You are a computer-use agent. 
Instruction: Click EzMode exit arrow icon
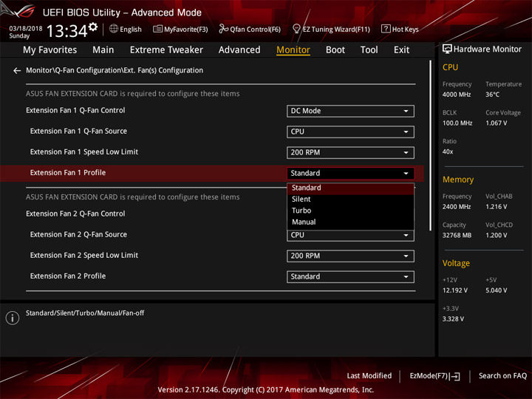(455, 376)
